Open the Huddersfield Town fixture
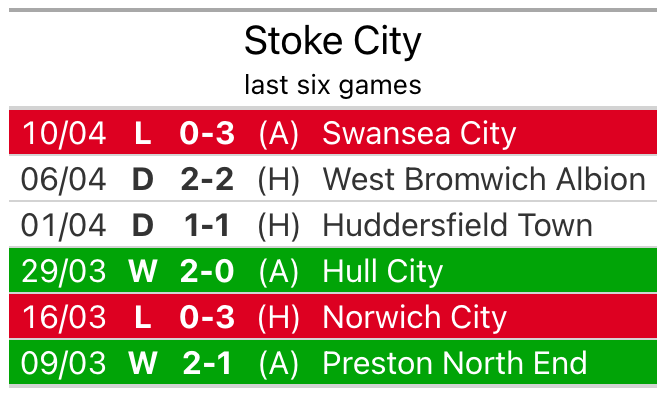This screenshot has width=666, height=396. (333, 225)
